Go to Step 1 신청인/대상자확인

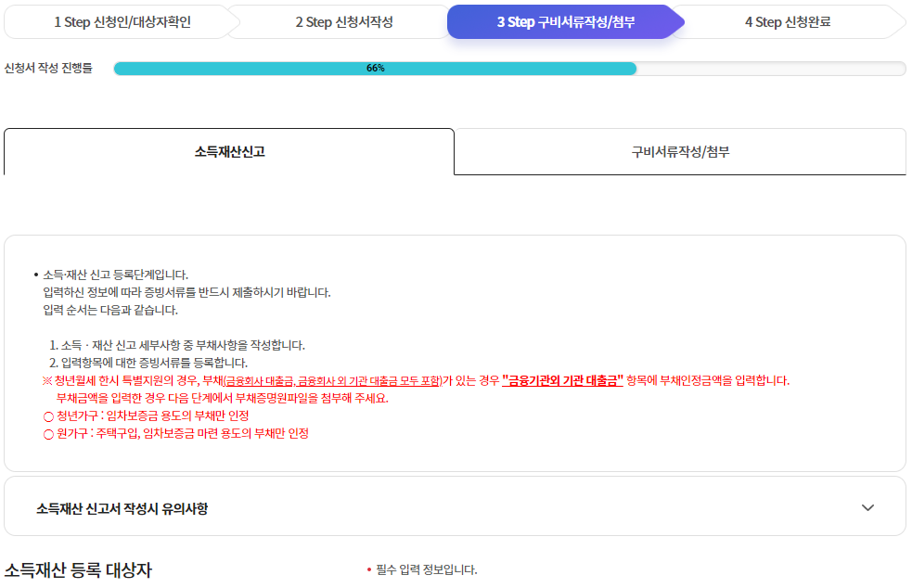pos(113,20)
